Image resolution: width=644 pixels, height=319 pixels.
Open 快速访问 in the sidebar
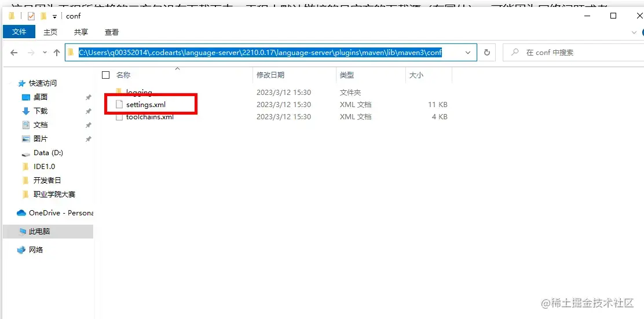(x=43, y=83)
